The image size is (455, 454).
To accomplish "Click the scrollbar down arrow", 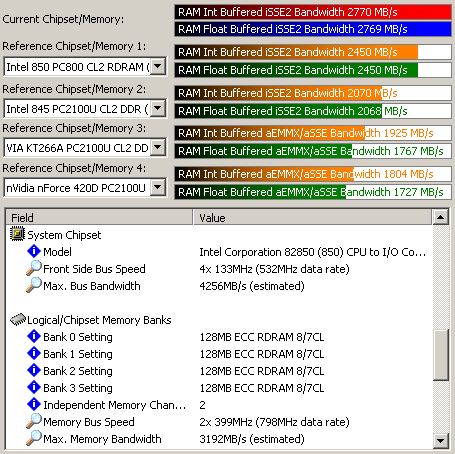I will pos(440,441).
